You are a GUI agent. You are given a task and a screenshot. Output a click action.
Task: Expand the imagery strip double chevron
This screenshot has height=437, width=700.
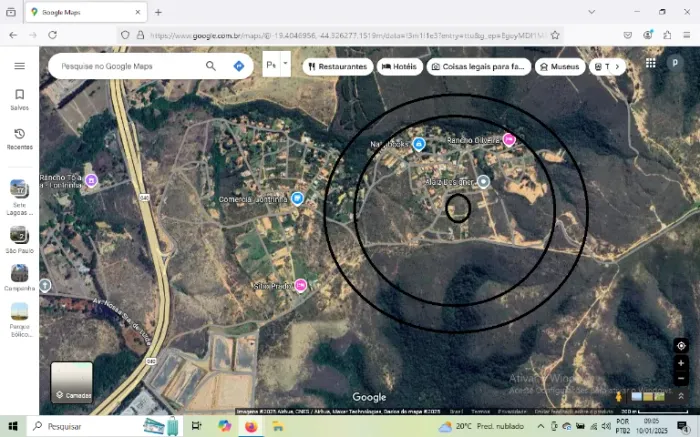point(681,396)
